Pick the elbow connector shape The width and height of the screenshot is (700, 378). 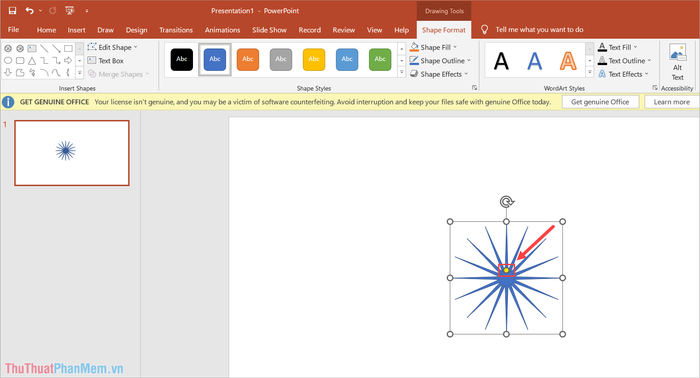pyautogui.click(x=44, y=60)
